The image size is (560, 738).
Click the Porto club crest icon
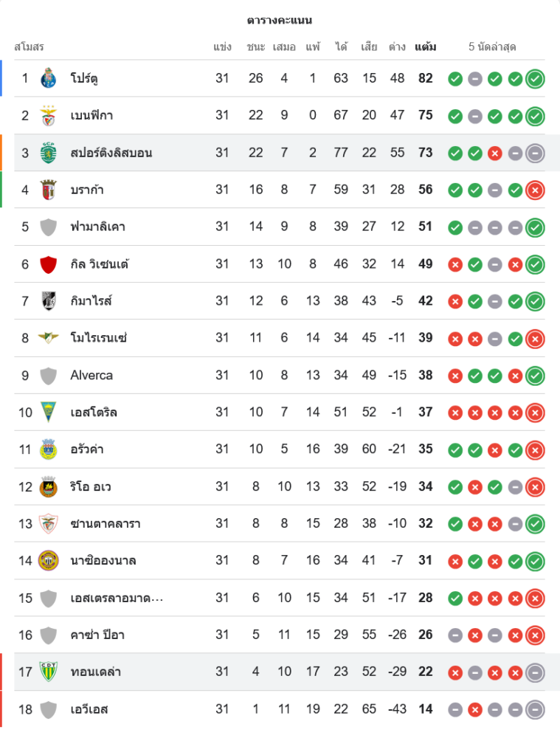tap(49, 78)
